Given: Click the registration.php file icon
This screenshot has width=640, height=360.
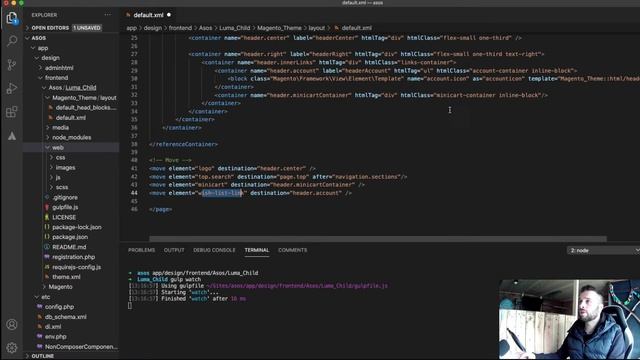Looking at the screenshot, I should (x=47, y=257).
